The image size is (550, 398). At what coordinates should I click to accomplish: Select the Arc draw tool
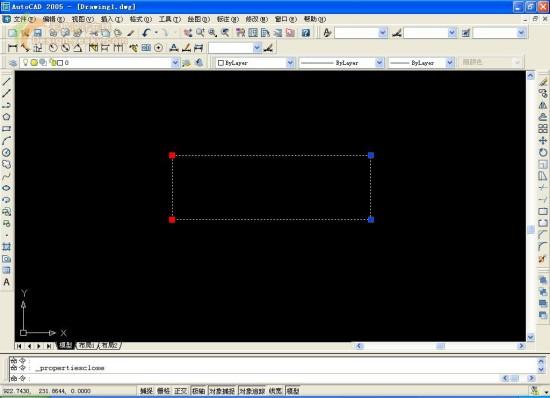coord(6,141)
